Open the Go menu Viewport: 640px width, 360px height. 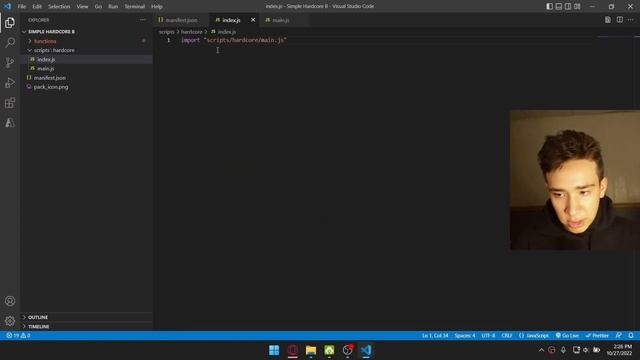click(x=98, y=7)
